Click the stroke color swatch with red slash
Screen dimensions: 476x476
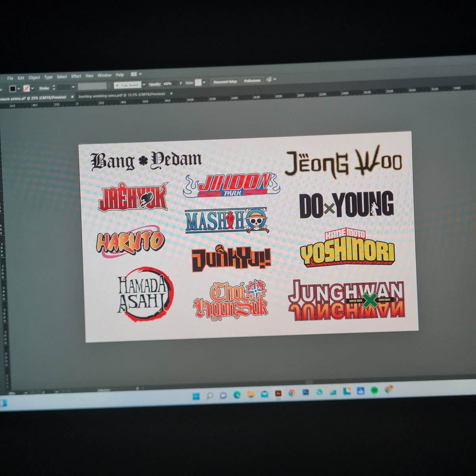27,88
